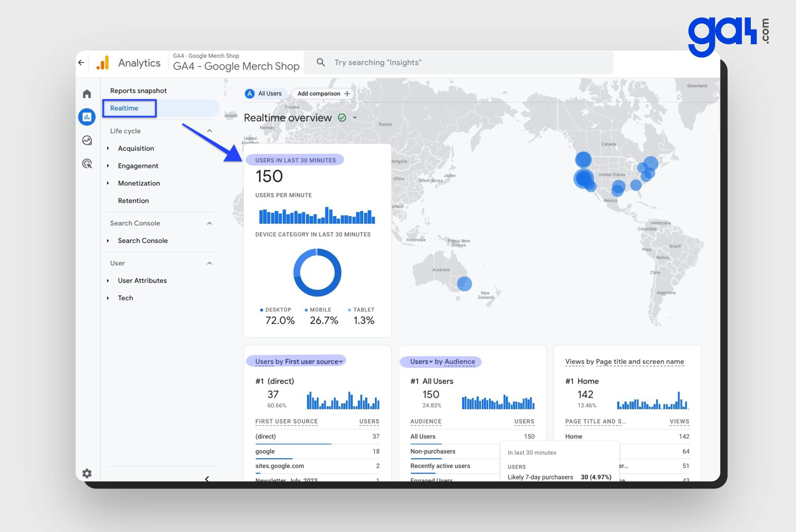
Task: Click the GA4 - Google Merch Shop property name
Action: 236,66
